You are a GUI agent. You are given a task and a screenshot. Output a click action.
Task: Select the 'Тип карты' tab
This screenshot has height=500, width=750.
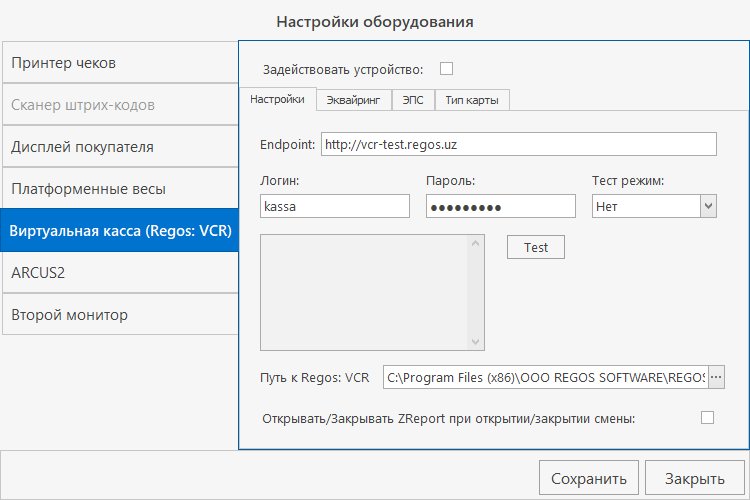coord(472,100)
